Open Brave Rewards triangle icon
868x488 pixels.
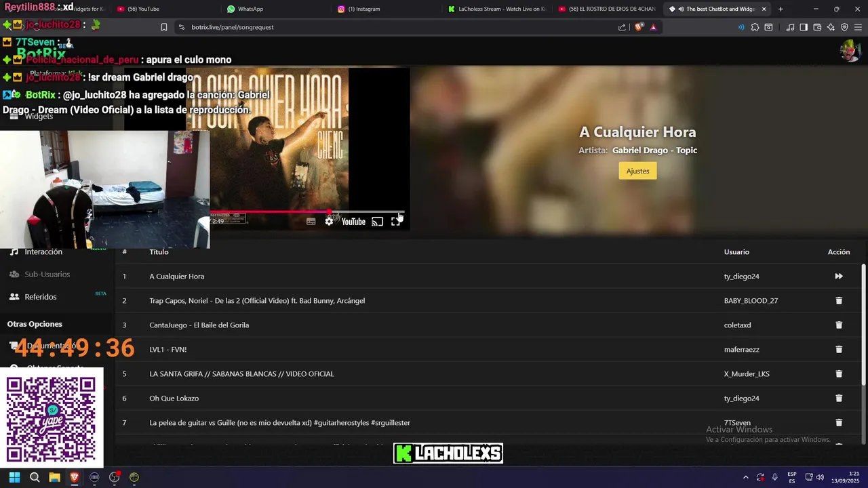coord(653,27)
